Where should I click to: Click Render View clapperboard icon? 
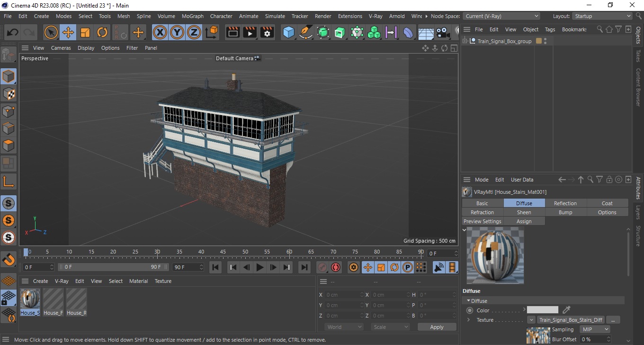pos(233,33)
